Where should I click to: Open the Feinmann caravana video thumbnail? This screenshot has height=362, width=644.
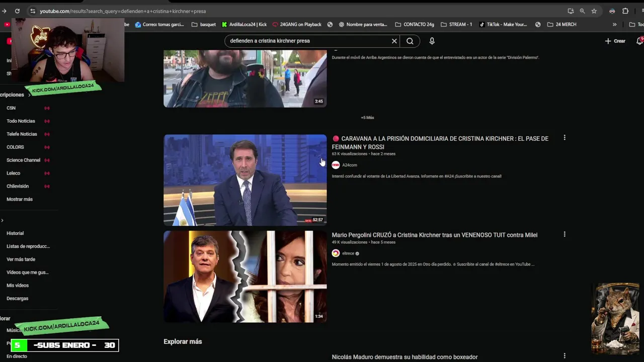(245, 180)
